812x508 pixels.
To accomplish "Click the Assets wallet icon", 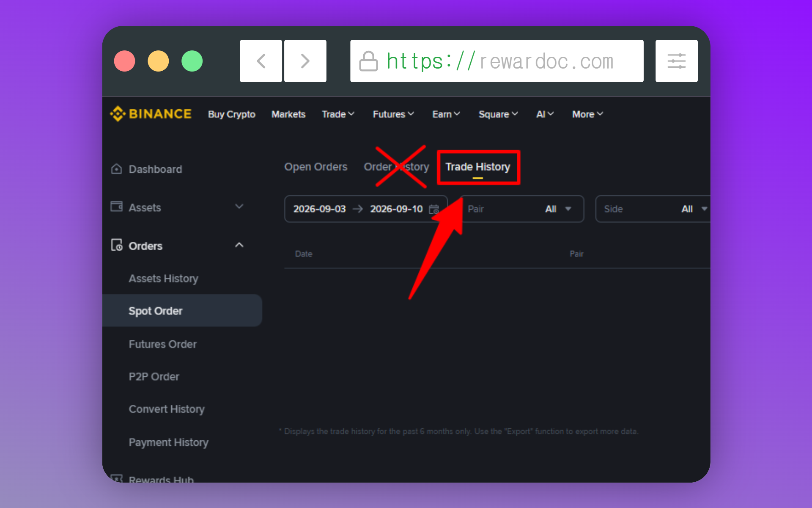I will (116, 207).
